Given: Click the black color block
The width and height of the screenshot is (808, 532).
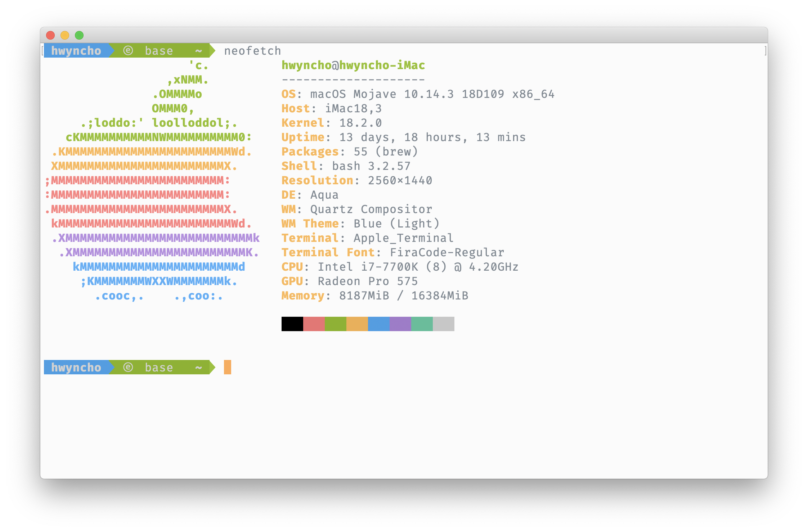Looking at the screenshot, I should tap(292, 324).
